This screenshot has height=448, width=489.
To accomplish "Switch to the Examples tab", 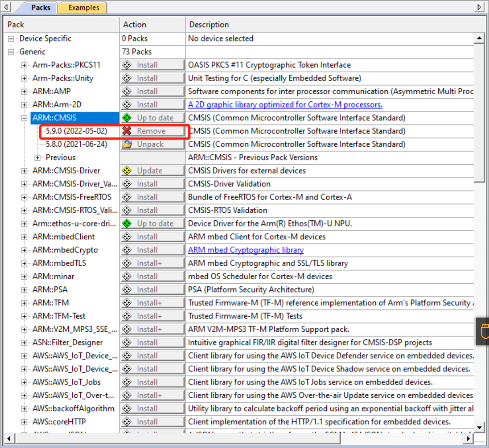I will coord(84,7).
